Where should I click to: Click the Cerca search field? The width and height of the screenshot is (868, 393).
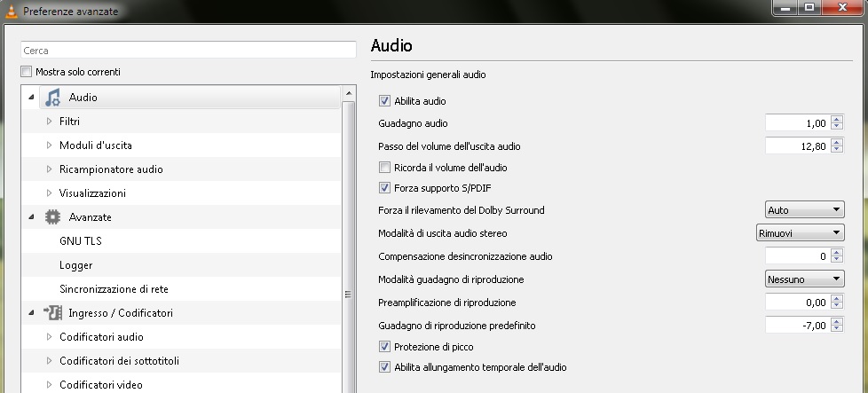[x=188, y=50]
